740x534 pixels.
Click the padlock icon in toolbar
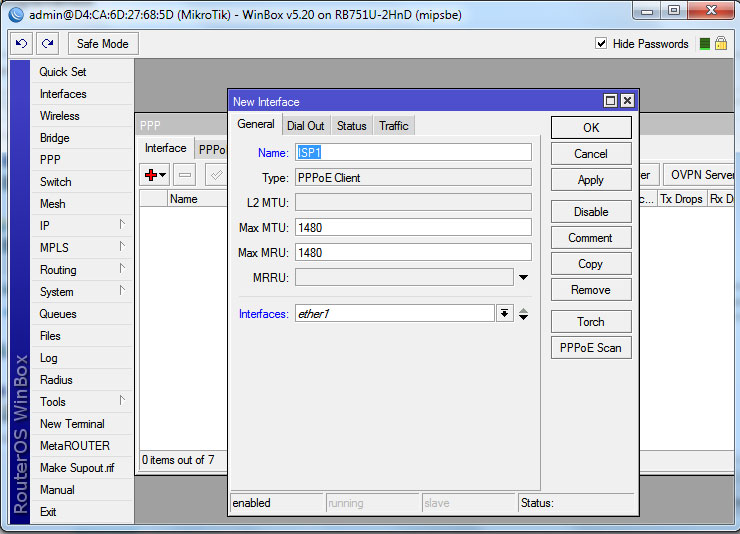720,44
